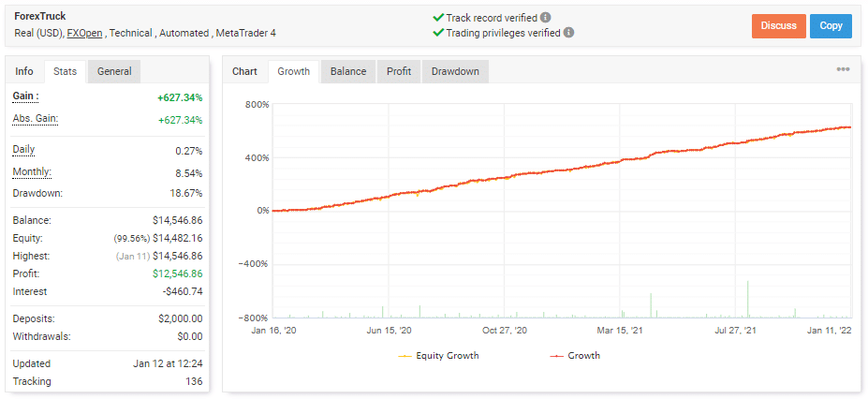Click the 8.54% Monthly value

(x=189, y=173)
